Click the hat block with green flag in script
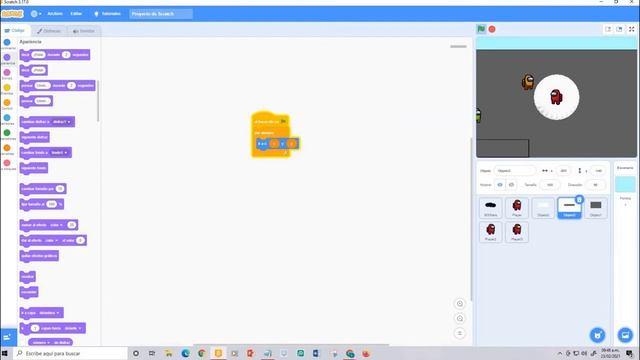This screenshot has width=640, height=360. click(270, 120)
